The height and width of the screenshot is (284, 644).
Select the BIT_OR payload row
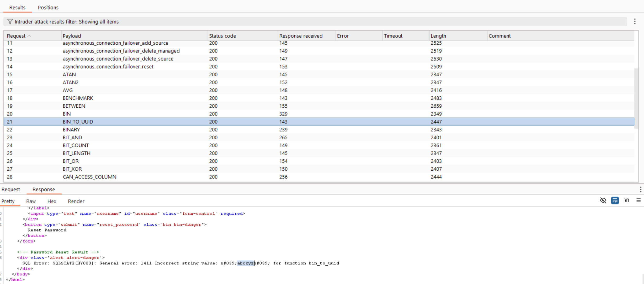coord(319,161)
